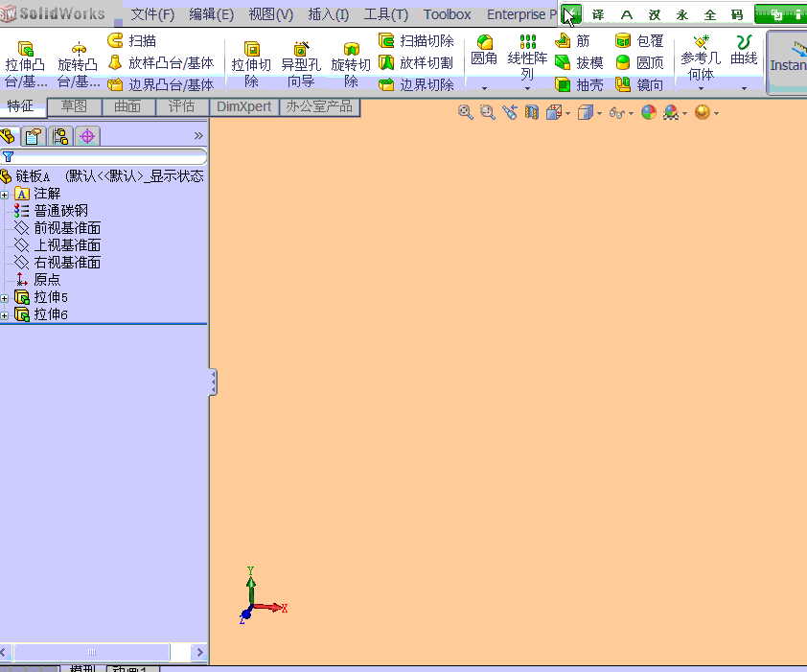Click the Linear Pattern (线性阵列) tool
The height and width of the screenshot is (672, 807).
[527, 58]
